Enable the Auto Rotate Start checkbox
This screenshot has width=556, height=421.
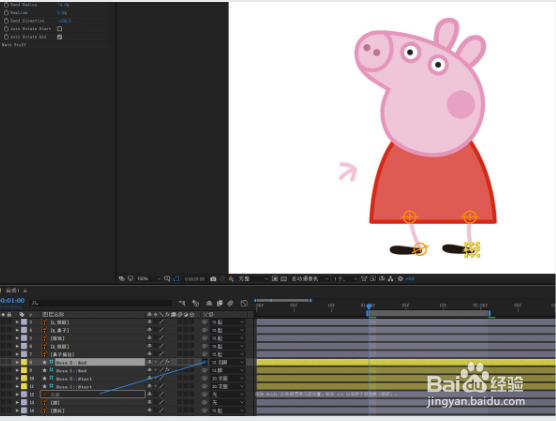click(x=60, y=29)
